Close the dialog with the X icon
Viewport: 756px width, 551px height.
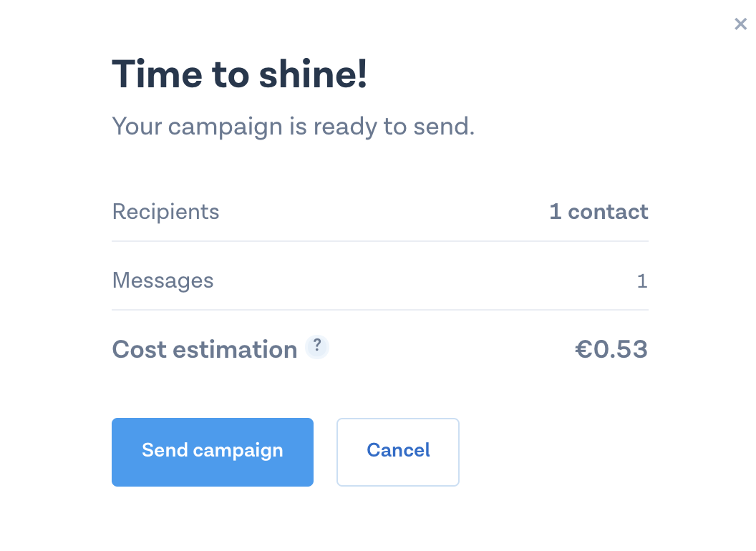pos(740,24)
